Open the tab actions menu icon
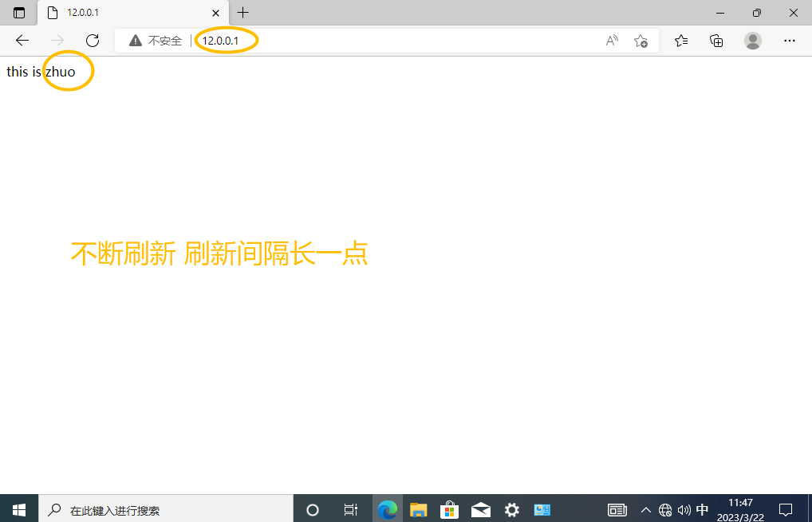This screenshot has height=522, width=812. pyautogui.click(x=19, y=13)
